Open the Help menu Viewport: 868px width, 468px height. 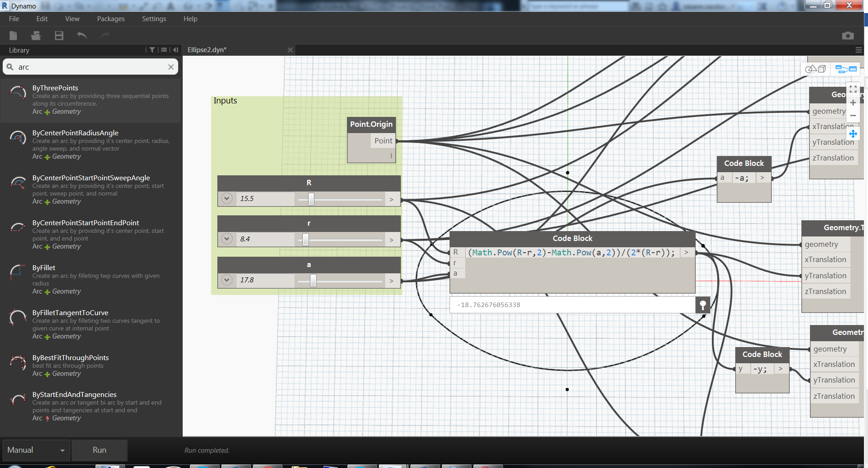190,18
